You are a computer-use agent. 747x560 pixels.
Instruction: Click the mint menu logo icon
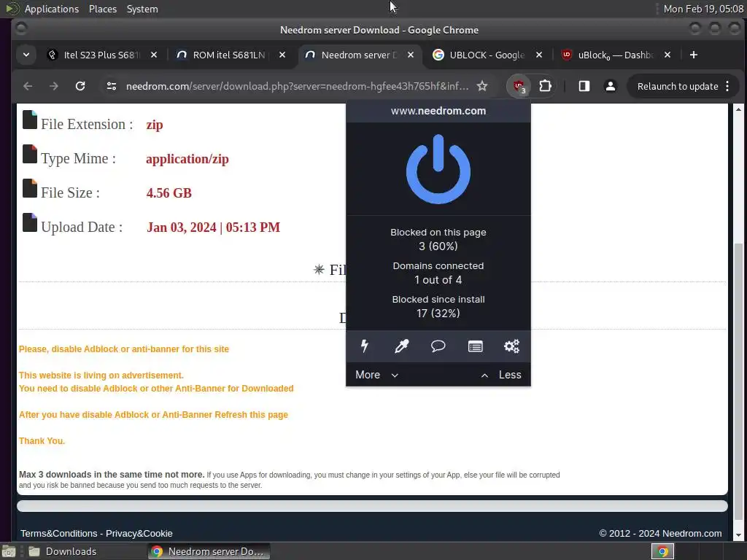pyautogui.click(x=12, y=9)
